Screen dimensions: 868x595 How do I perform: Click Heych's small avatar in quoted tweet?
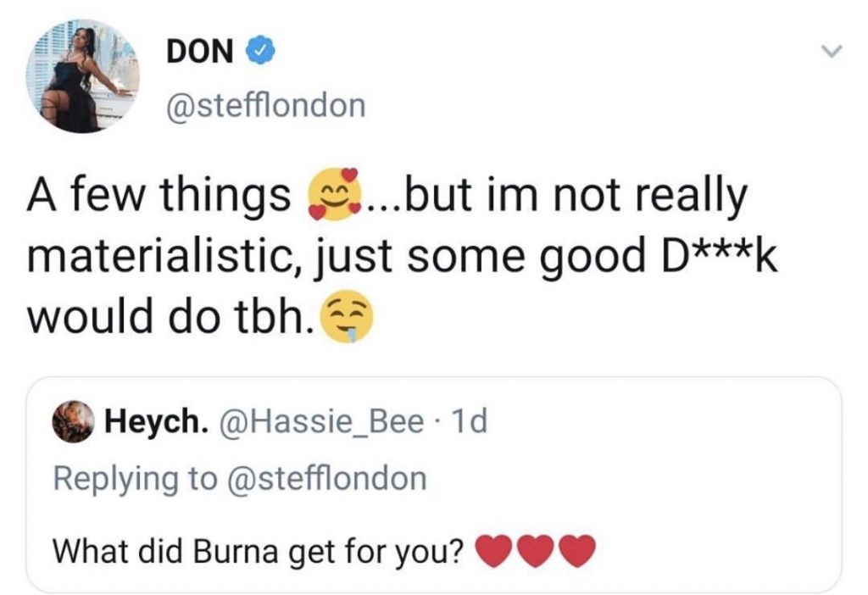coord(73,421)
